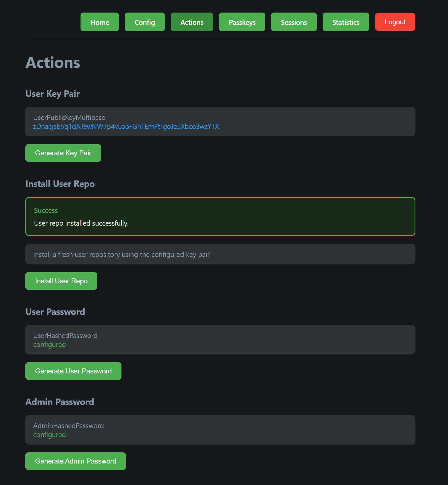The width and height of the screenshot is (448, 485).
Task: Click the Success message title
Action: [46, 211]
